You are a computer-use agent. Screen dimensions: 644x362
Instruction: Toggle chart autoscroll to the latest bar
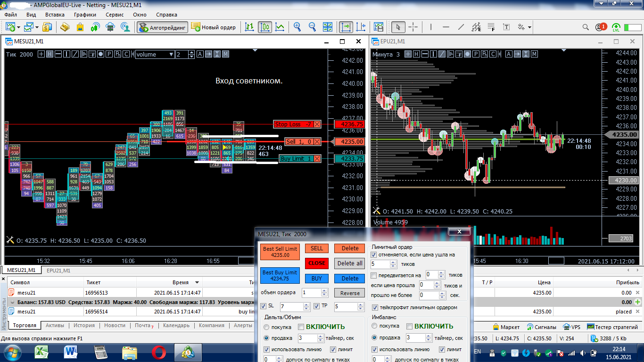point(346,27)
